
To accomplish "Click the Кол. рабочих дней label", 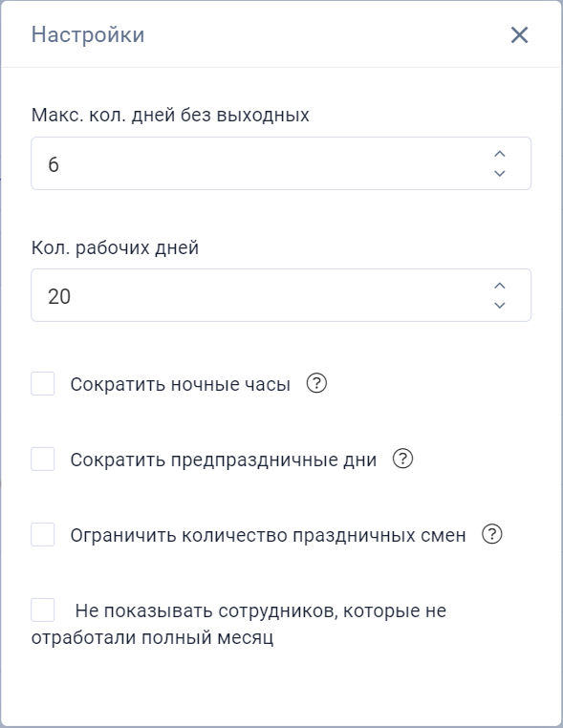I will click(x=115, y=247).
